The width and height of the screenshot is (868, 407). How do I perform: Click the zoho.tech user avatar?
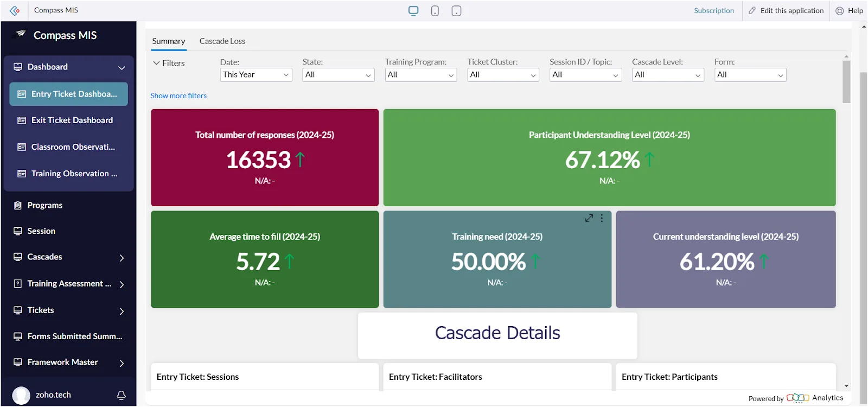pyautogui.click(x=21, y=395)
